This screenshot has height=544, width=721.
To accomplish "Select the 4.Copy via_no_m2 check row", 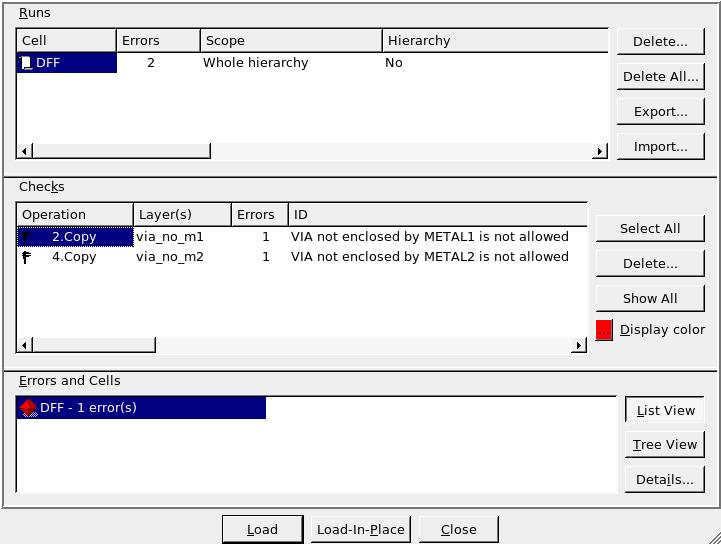I will tap(300, 257).
